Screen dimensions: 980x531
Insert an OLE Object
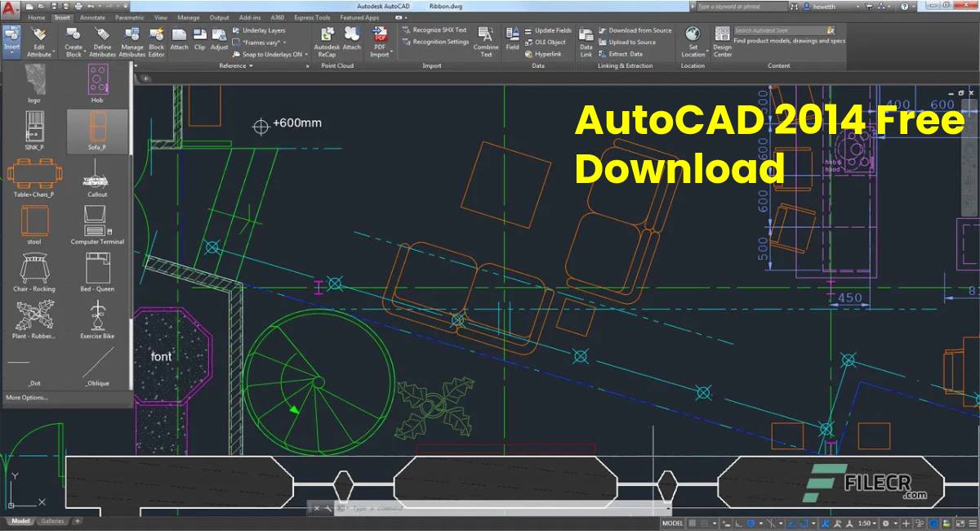click(x=545, y=42)
